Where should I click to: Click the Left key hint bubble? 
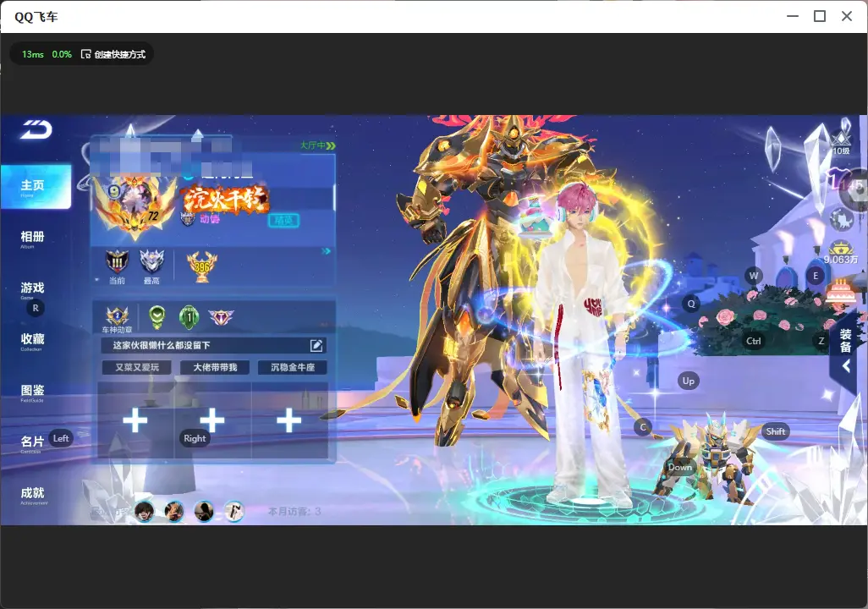[61, 438]
